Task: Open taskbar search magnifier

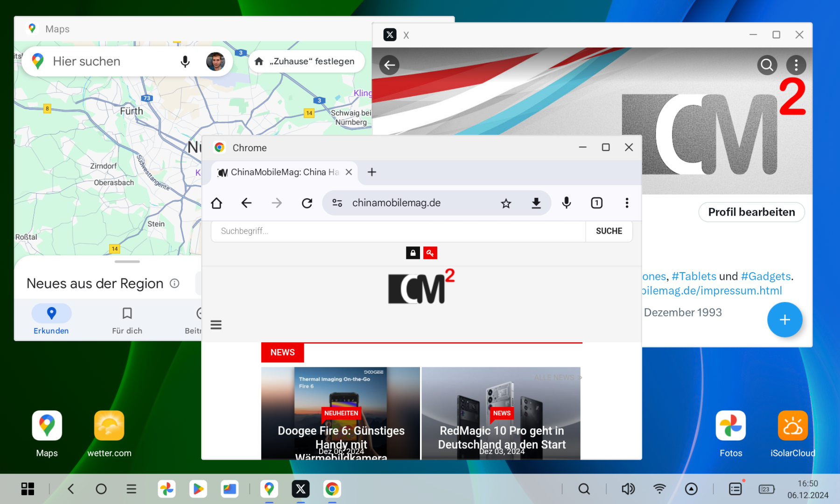Action: (584, 489)
